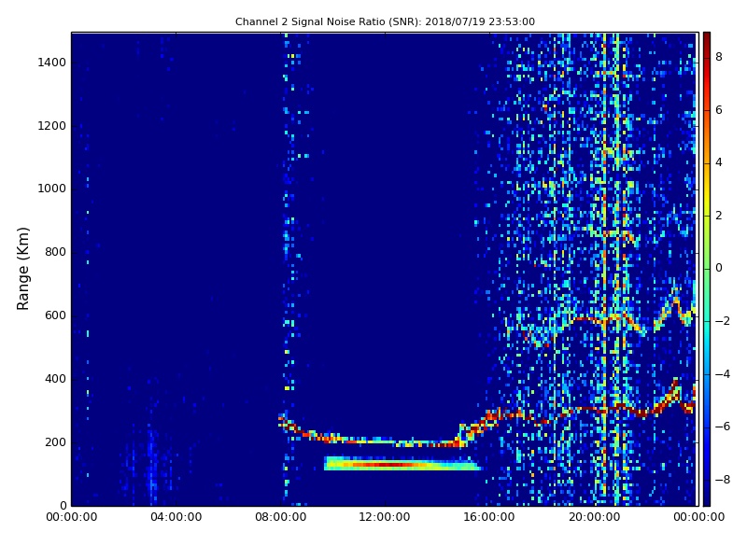Click the y-axis tick label 1400
The image size is (747, 560).
click(x=52, y=63)
